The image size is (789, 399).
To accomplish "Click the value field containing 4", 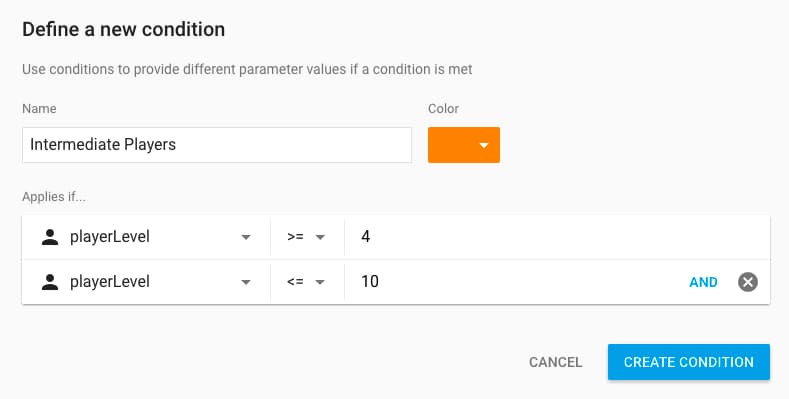I will (557, 237).
